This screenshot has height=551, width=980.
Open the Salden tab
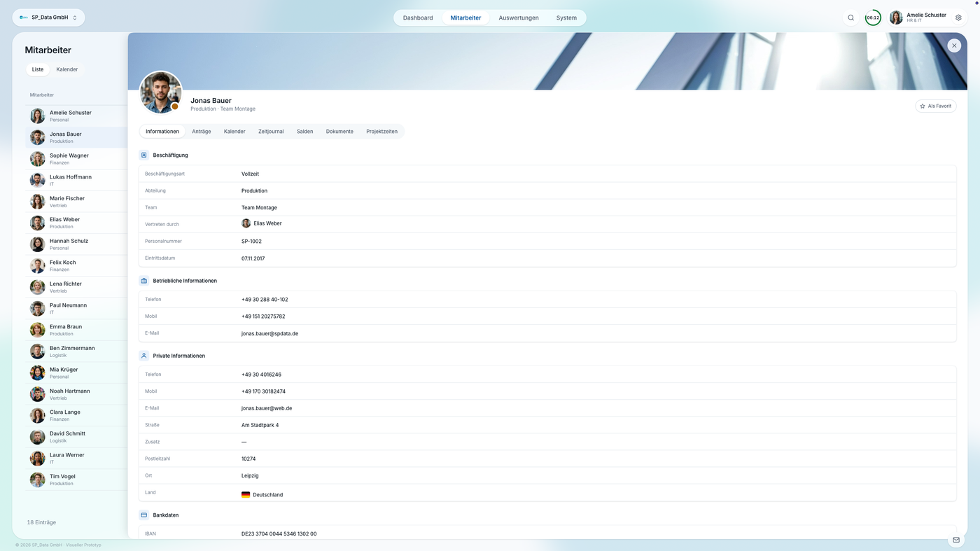coord(304,132)
